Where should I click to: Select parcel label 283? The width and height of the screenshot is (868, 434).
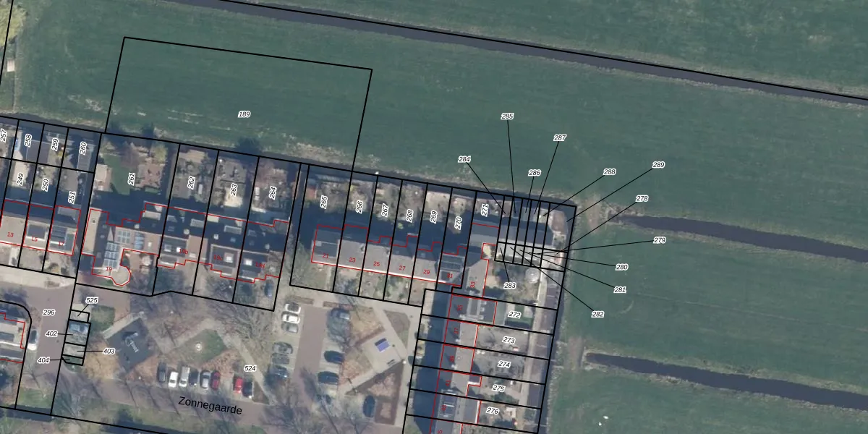pos(510,286)
